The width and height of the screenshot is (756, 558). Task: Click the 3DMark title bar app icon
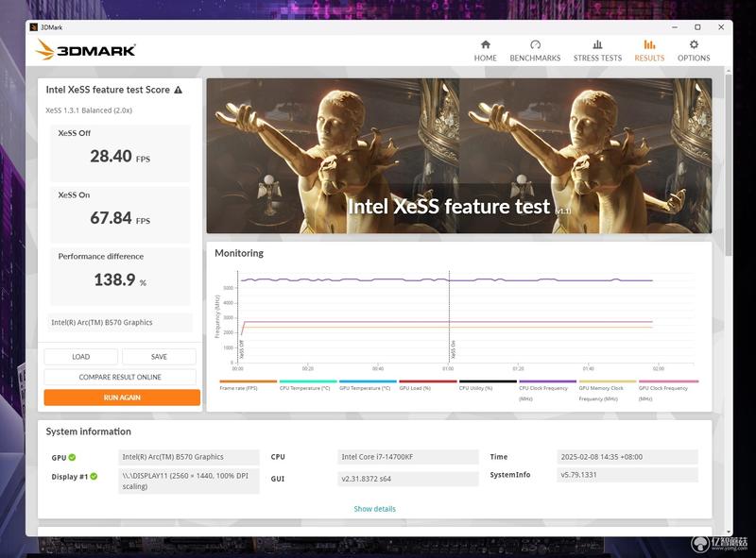click(34, 27)
